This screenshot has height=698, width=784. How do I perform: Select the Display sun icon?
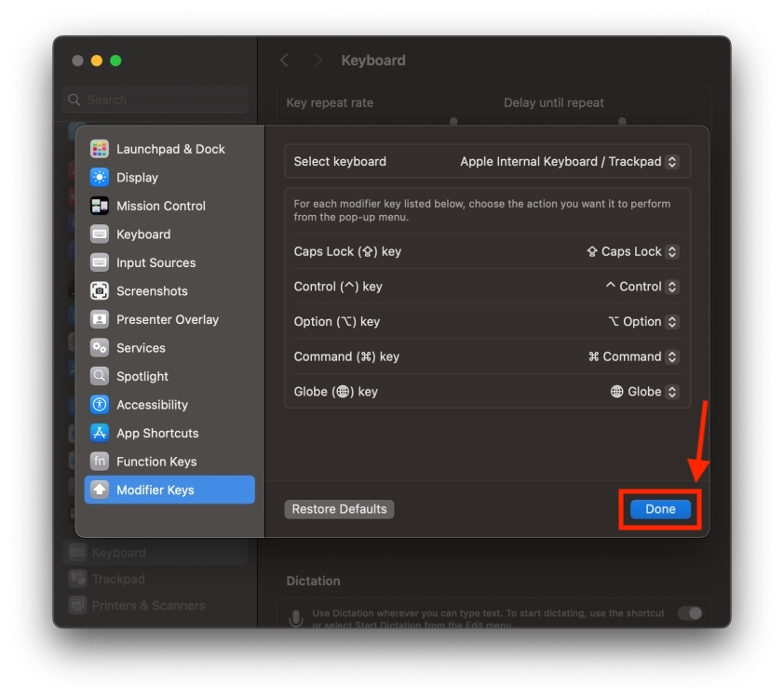(x=100, y=177)
